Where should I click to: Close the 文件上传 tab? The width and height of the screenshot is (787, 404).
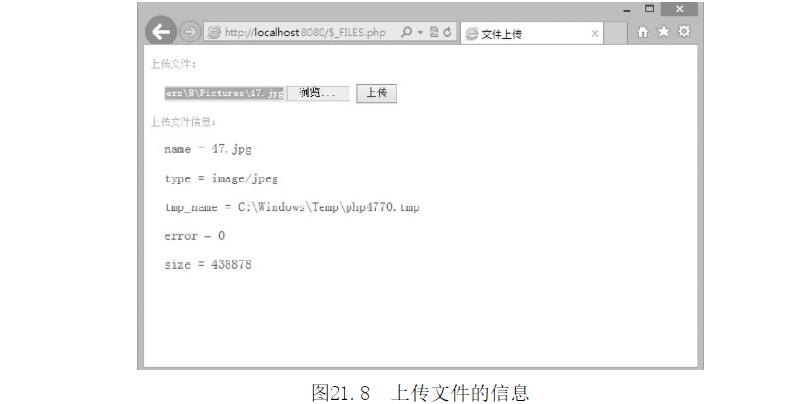tap(595, 34)
